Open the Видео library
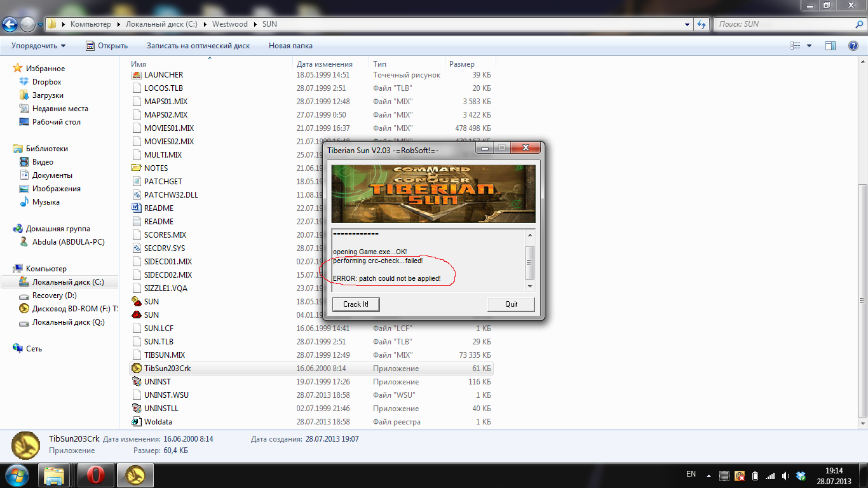 (x=43, y=162)
